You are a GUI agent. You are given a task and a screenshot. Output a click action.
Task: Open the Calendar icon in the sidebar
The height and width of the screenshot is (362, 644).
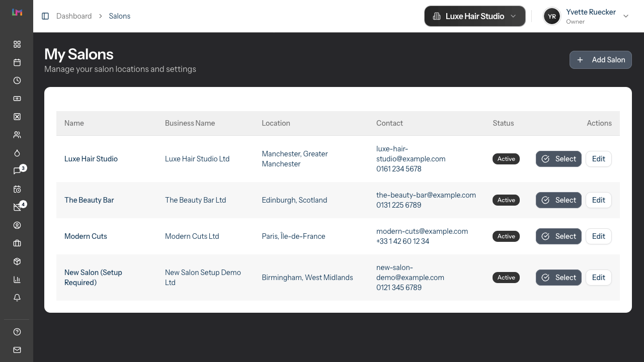(17, 62)
